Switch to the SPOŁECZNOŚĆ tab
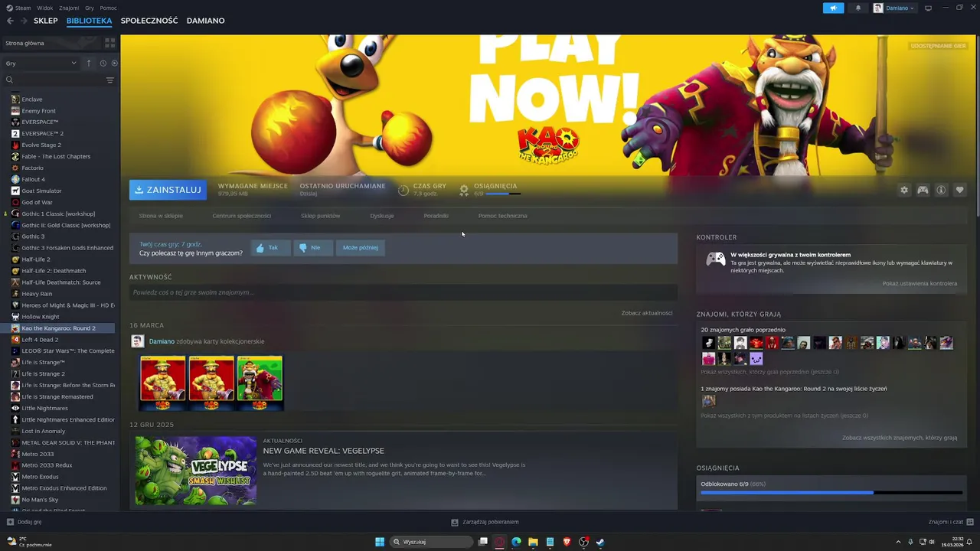 (x=149, y=21)
